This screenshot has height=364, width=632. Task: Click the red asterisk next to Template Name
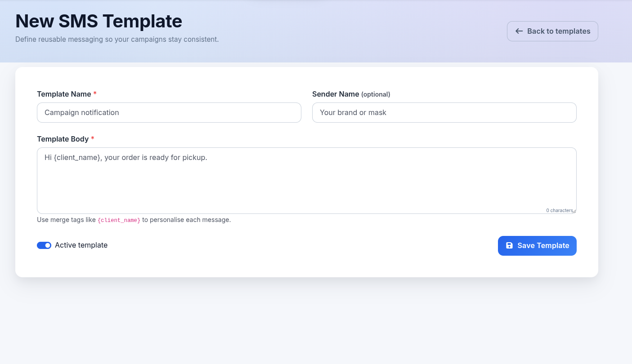tap(95, 94)
